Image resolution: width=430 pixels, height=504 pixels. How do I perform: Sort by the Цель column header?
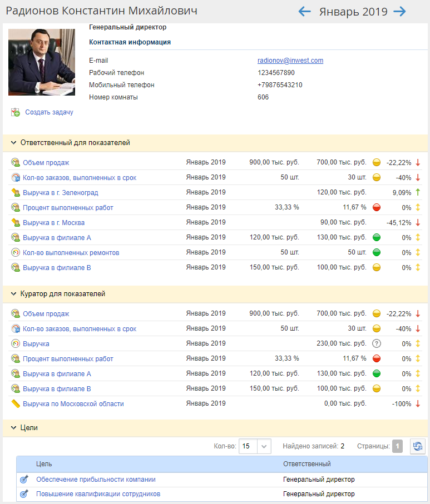(x=45, y=464)
